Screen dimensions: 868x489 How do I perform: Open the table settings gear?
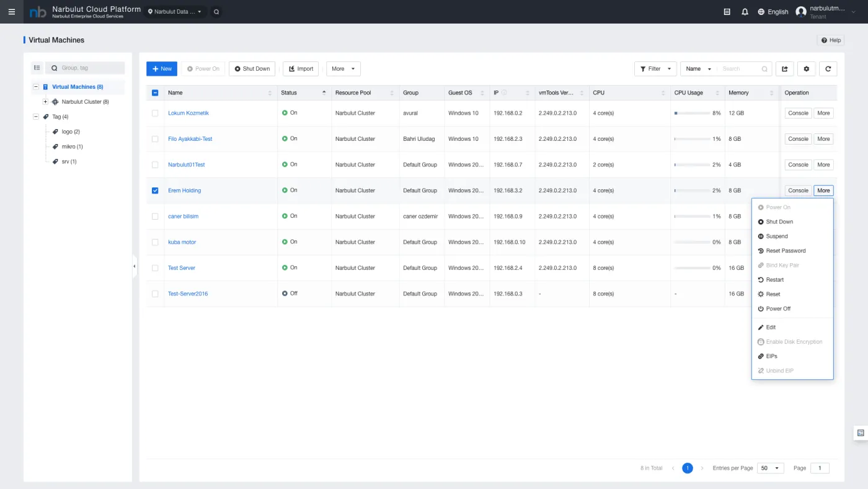(x=806, y=69)
